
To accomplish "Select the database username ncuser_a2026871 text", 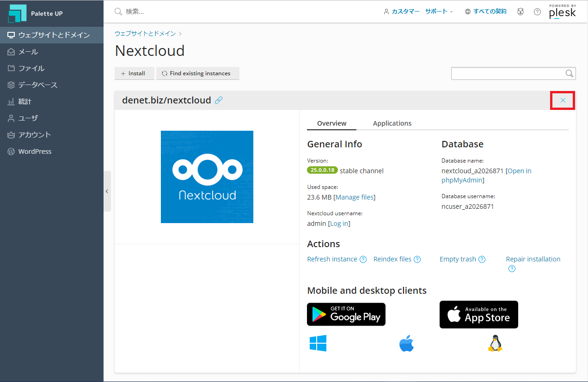I will 468,206.
